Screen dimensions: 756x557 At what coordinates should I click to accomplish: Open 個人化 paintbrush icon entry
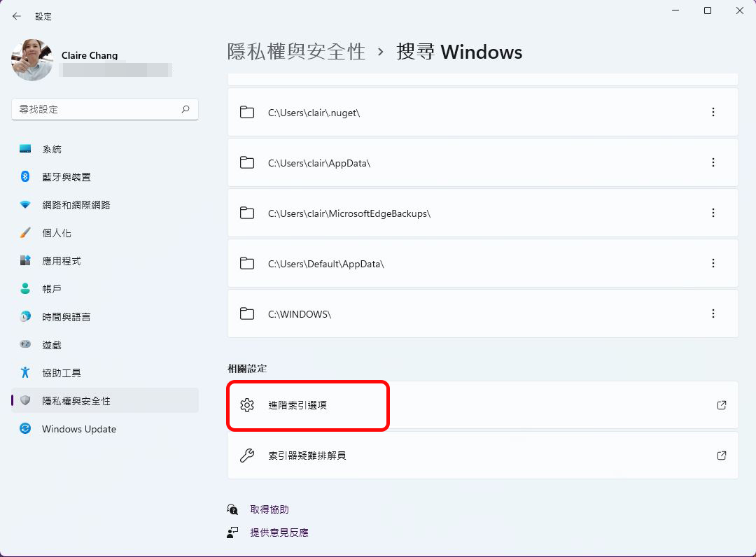coord(25,233)
